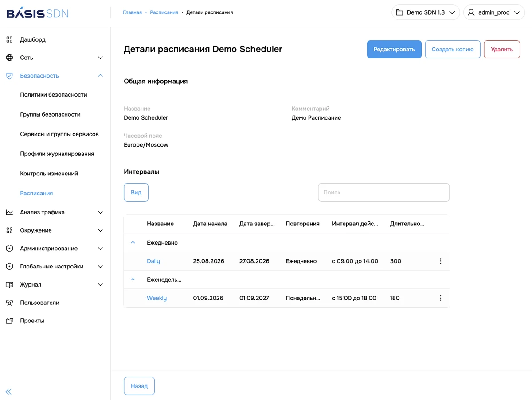Click the duration value 300
Image resolution: width=532 pixels, height=400 pixels.
pyautogui.click(x=395, y=261)
